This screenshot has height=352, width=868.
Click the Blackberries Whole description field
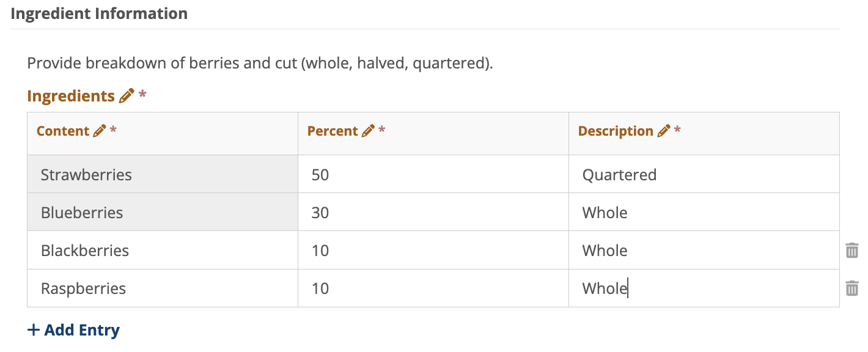(703, 251)
